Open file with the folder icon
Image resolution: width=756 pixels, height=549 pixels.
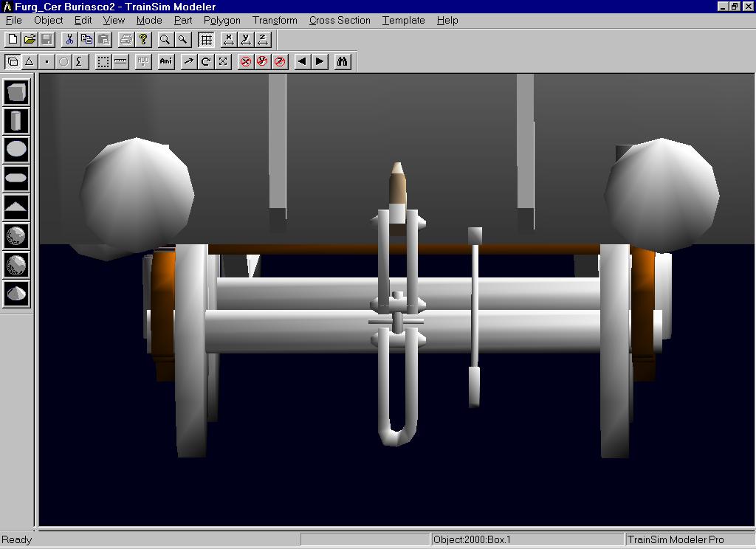point(30,39)
